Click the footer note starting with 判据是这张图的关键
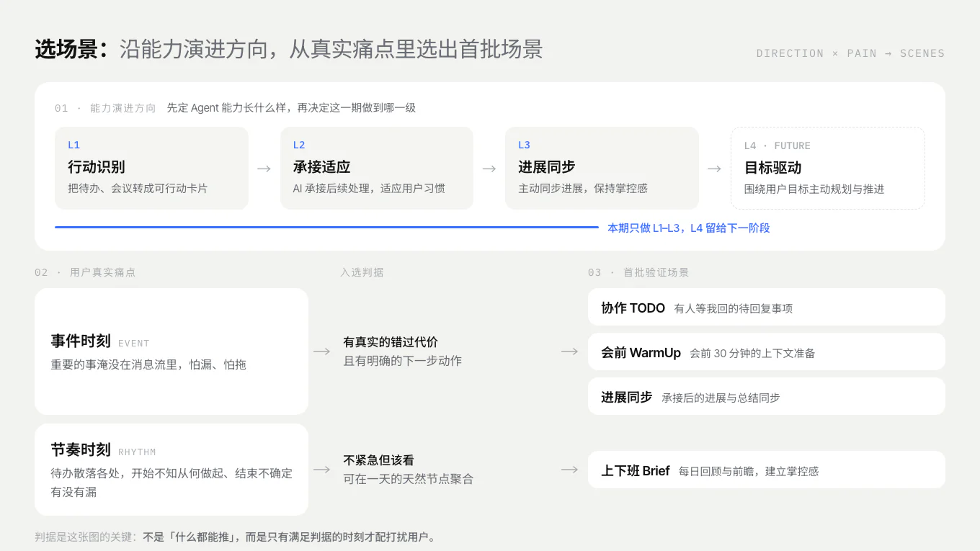The image size is (980, 551). [x=235, y=537]
